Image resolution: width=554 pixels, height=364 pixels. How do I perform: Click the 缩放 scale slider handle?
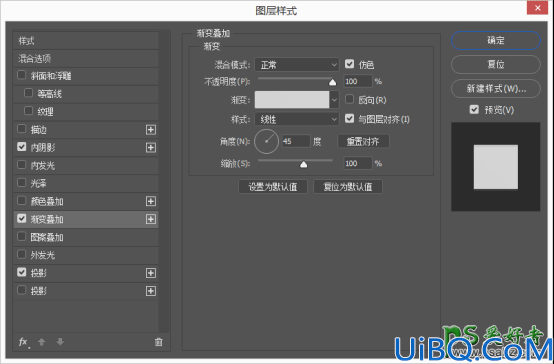[x=303, y=164]
